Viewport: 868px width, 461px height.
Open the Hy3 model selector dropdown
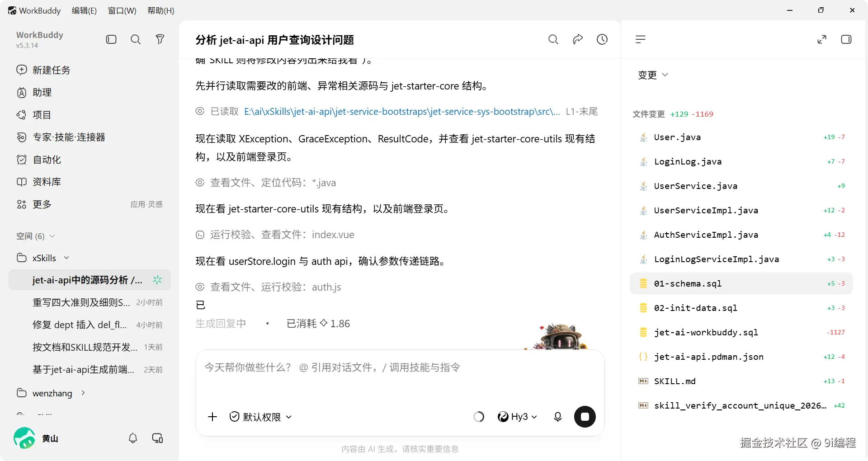click(517, 417)
